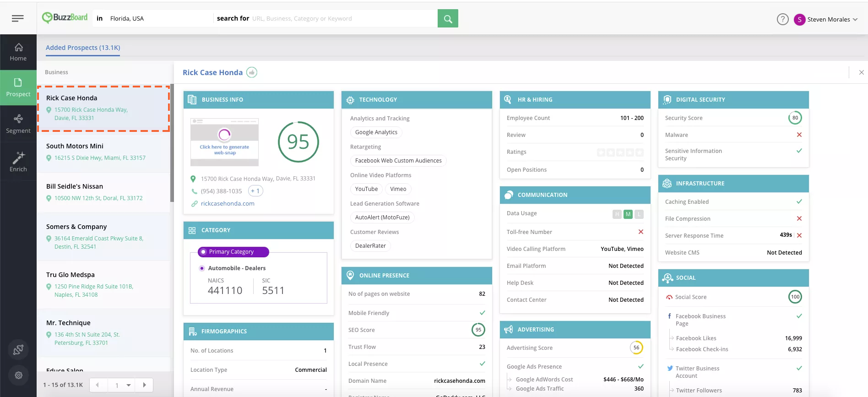Click thumbs-up icon beside Rick Case Honda

[x=252, y=72]
